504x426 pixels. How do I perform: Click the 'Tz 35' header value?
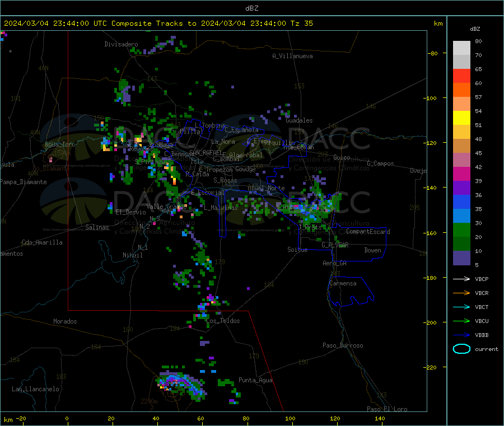coord(301,24)
